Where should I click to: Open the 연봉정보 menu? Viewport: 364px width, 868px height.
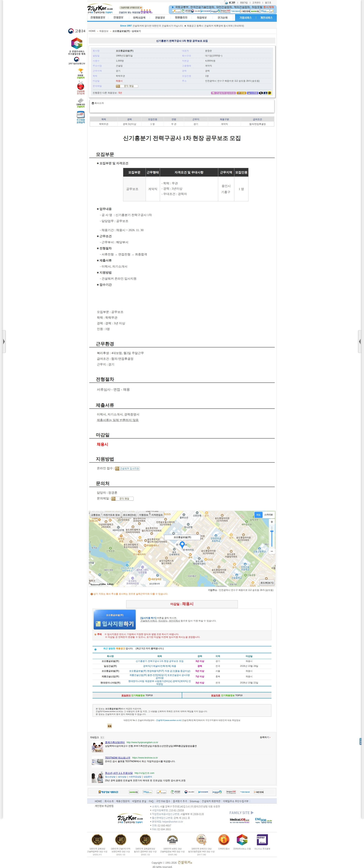tap(160, 17)
